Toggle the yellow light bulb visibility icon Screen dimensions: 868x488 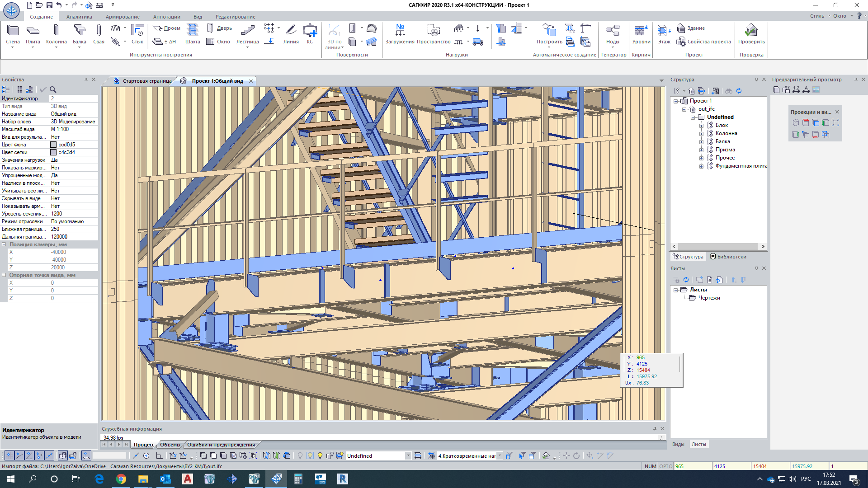click(x=320, y=455)
